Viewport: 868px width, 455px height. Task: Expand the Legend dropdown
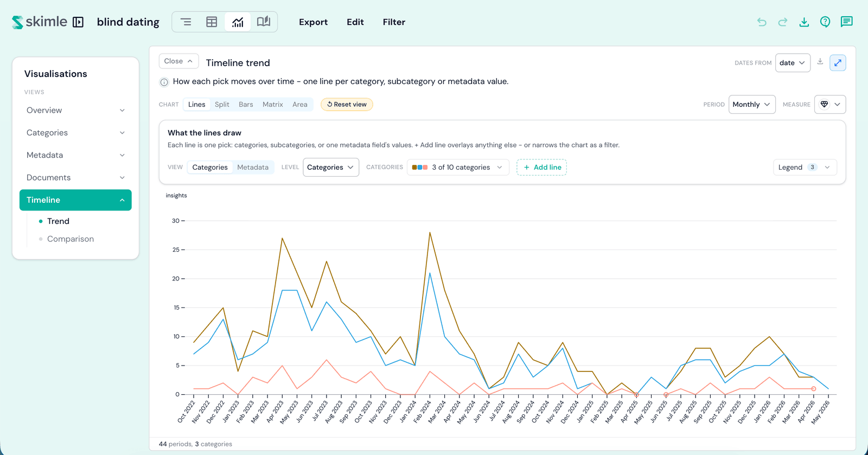tap(805, 168)
